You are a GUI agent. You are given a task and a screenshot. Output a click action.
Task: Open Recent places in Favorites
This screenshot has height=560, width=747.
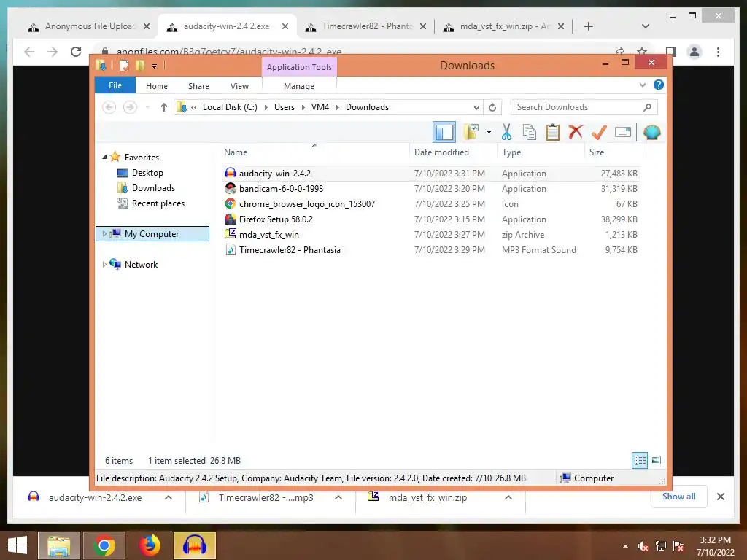(158, 203)
